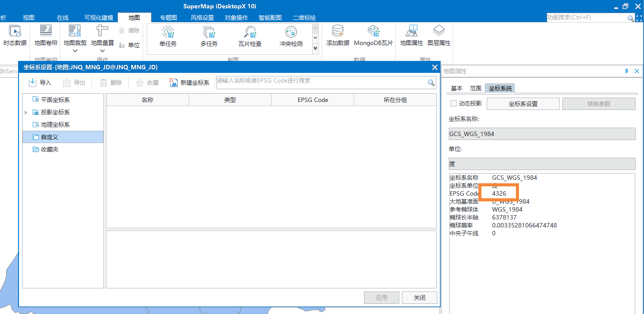
Task: Switch to the 范围 tab in 地图属性
Action: (475, 88)
